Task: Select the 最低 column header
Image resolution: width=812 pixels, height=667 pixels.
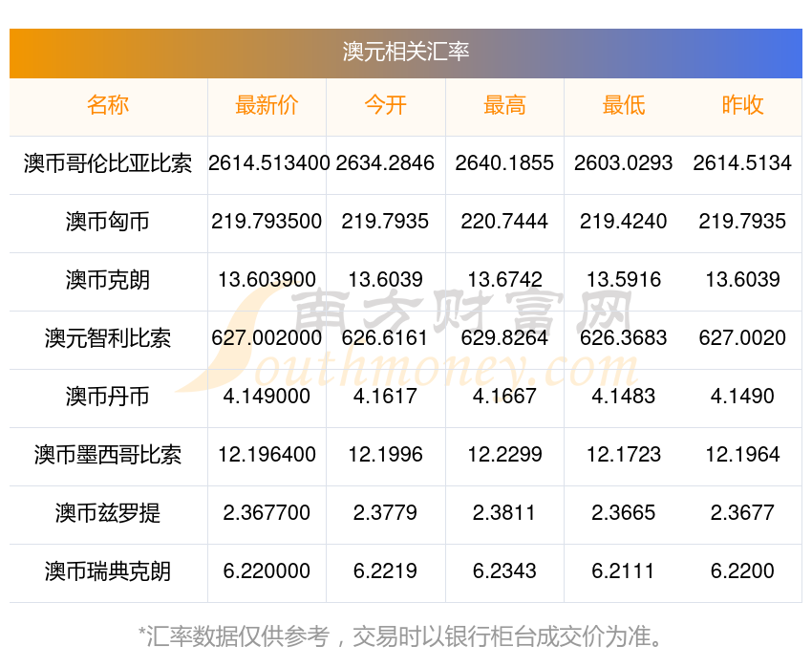Action: click(x=624, y=105)
